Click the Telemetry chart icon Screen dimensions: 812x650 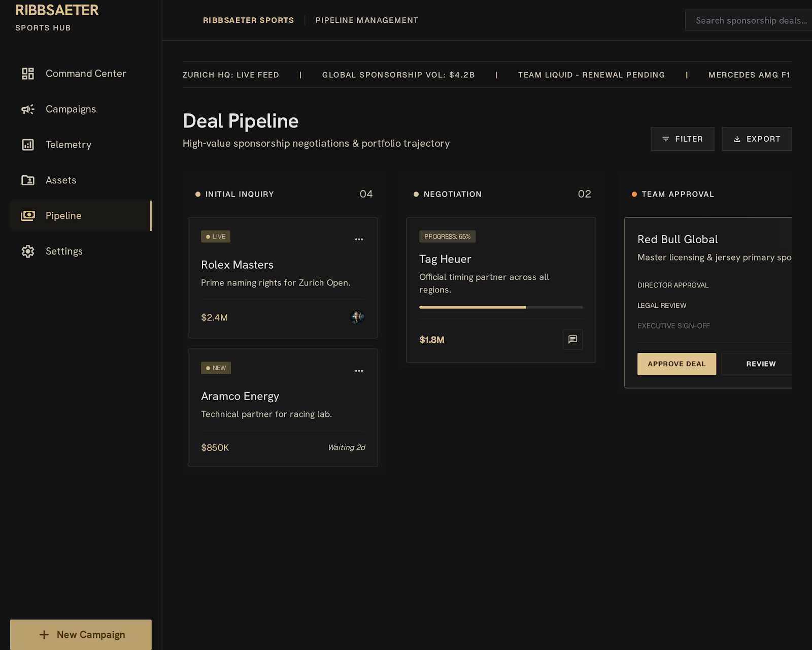(28, 145)
